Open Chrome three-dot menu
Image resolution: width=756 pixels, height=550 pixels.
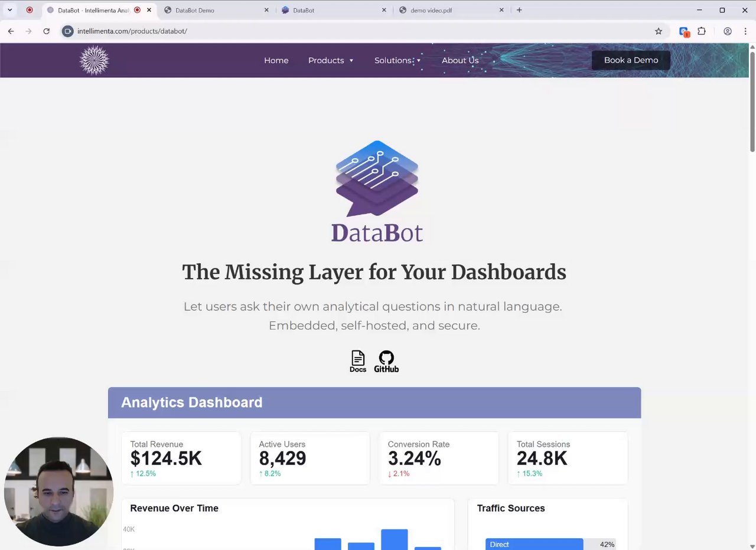(745, 31)
